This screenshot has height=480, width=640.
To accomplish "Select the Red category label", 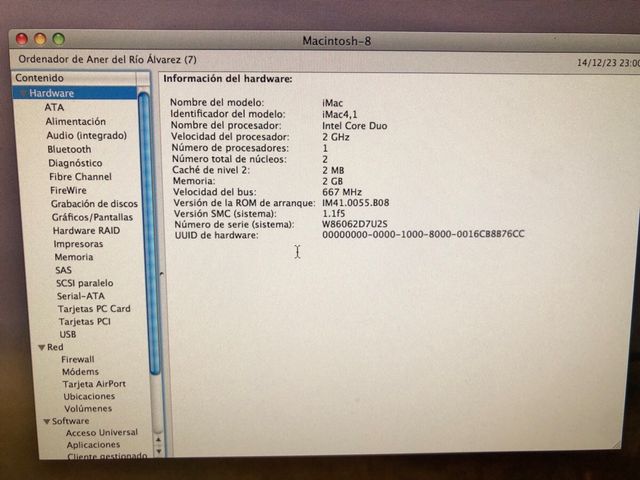I will click(x=55, y=347).
